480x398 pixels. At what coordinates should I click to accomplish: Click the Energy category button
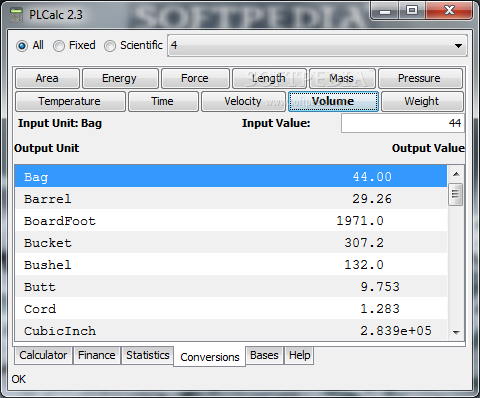120,78
